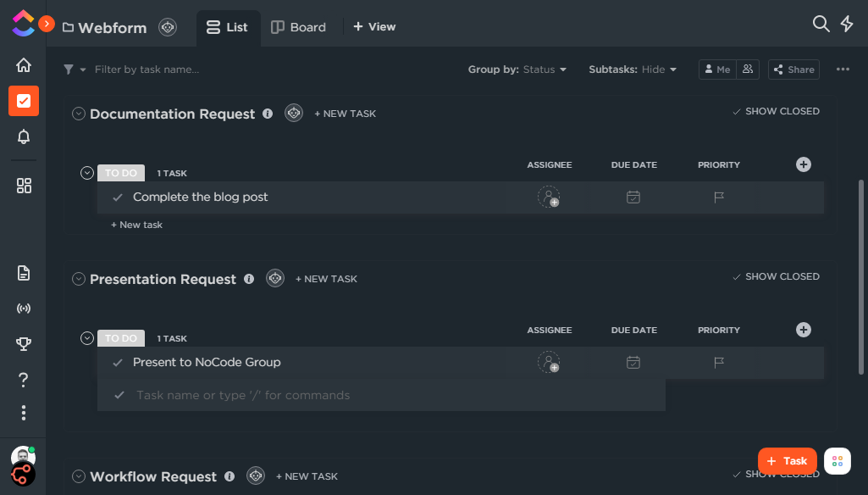Viewport: 868px width, 495px height.
Task: Open the Group by Status dropdown
Action: click(x=517, y=70)
